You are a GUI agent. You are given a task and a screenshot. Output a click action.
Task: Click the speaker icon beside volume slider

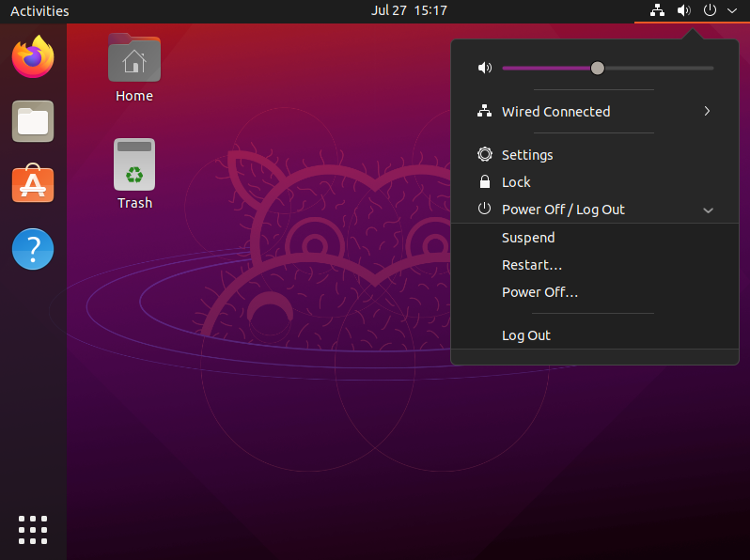(485, 68)
